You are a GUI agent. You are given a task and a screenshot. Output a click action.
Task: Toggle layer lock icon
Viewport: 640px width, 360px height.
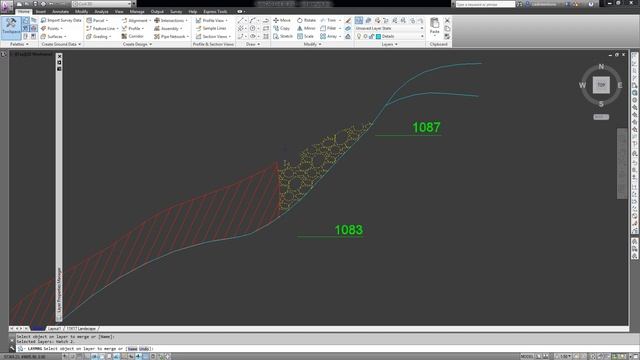click(371, 36)
